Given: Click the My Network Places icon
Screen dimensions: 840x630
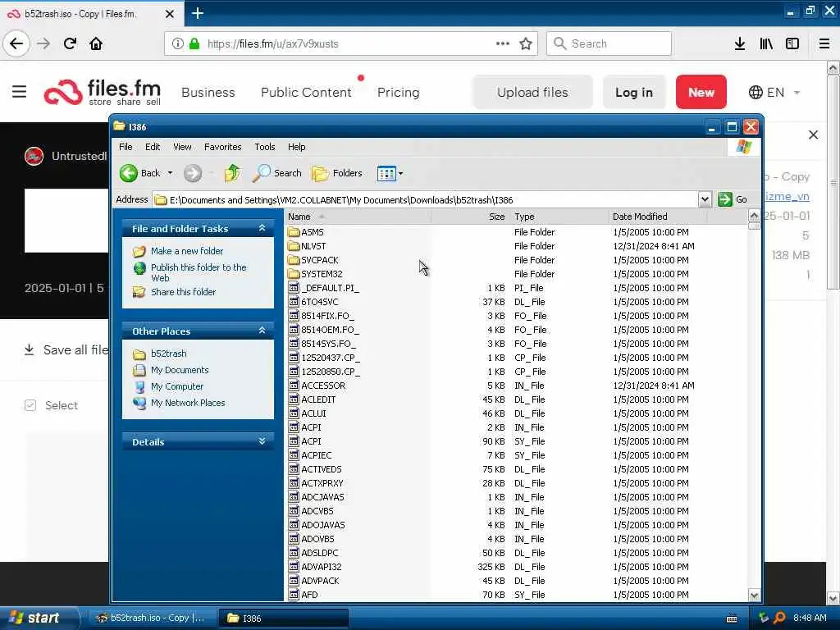Looking at the screenshot, I should [x=139, y=403].
